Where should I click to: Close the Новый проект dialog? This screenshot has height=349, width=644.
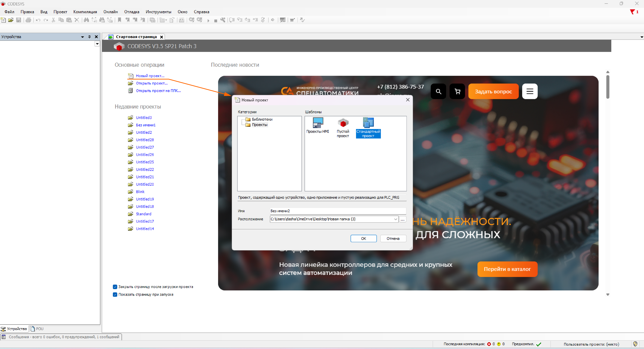pos(408,100)
